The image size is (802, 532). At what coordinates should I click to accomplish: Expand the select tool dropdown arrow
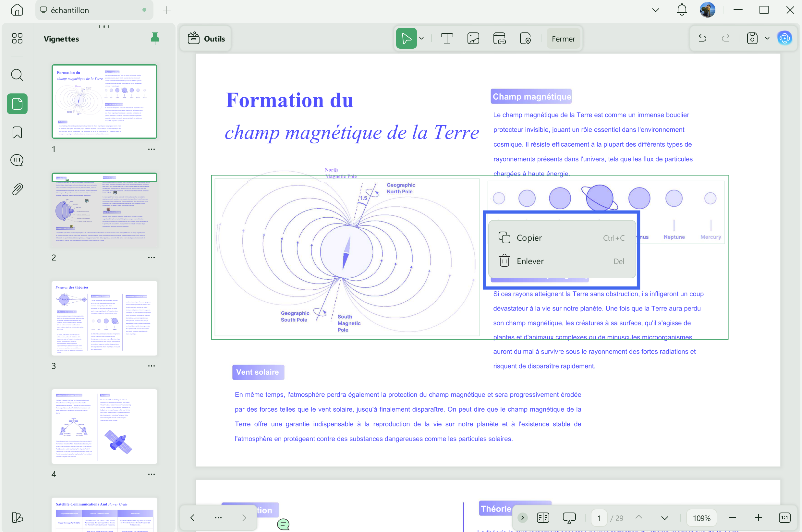tap(422, 39)
